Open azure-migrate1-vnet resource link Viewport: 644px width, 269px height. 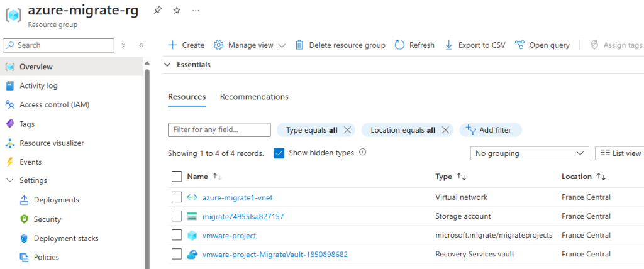(237, 197)
